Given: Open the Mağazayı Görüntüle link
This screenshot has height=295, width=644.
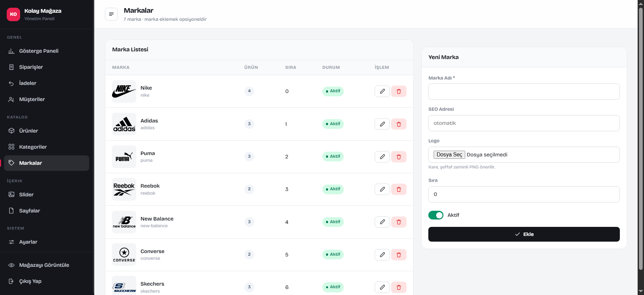Looking at the screenshot, I should (x=47, y=265).
